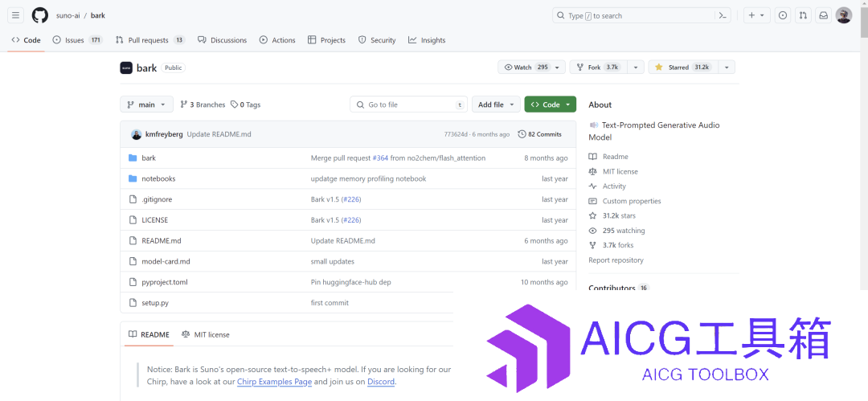Open the Projects tab
This screenshot has width=868, height=401.
point(326,40)
